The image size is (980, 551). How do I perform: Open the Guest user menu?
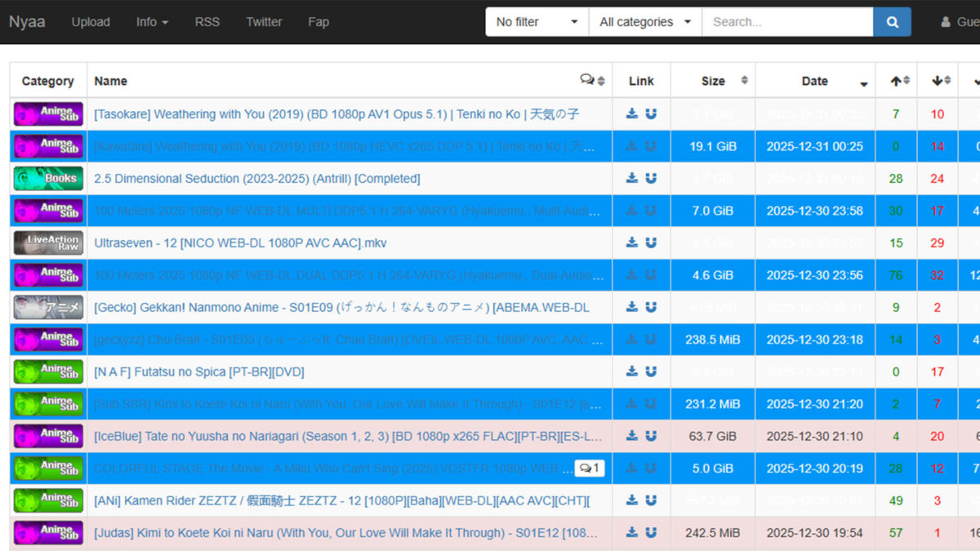pyautogui.click(x=960, y=22)
